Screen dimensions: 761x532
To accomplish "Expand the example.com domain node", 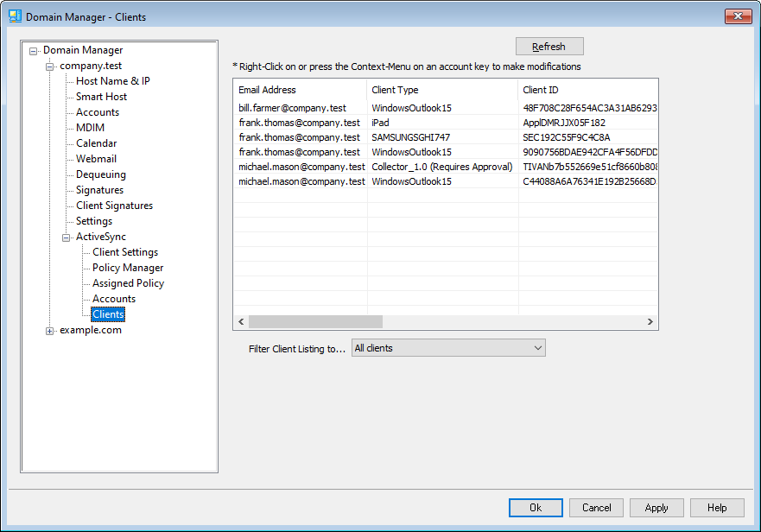I will [50, 331].
